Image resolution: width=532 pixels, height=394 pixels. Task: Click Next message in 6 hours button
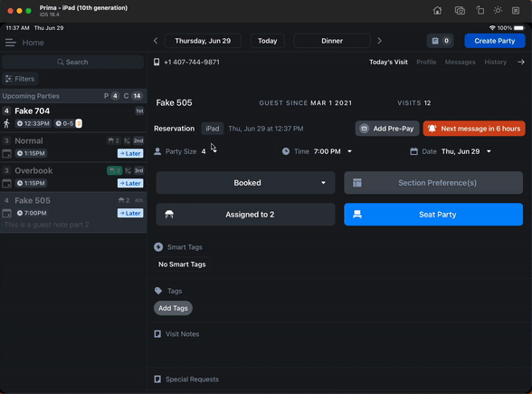click(474, 129)
